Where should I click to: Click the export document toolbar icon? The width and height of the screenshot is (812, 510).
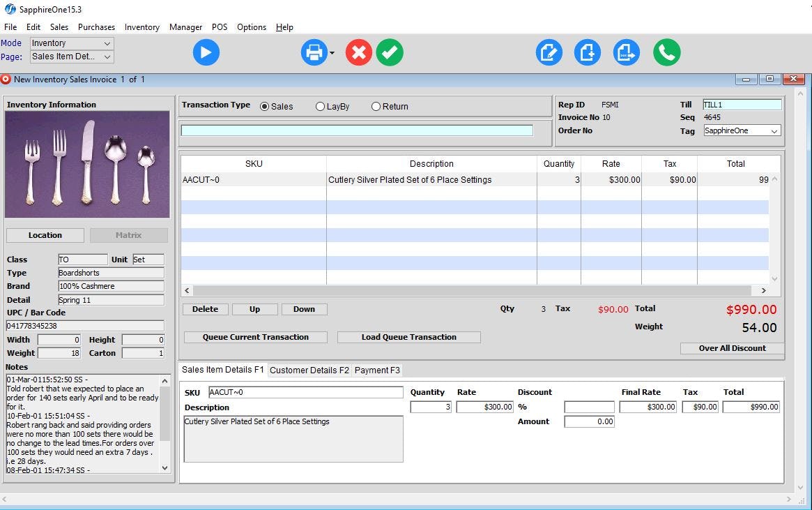[626, 52]
